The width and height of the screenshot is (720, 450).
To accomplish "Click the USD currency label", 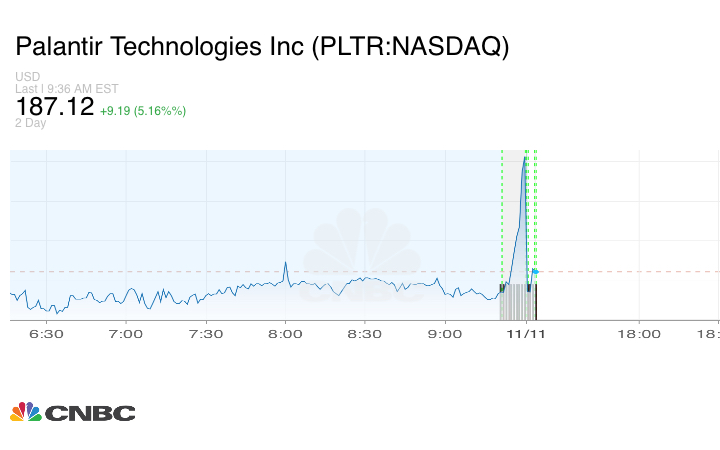I will click(x=27, y=77).
